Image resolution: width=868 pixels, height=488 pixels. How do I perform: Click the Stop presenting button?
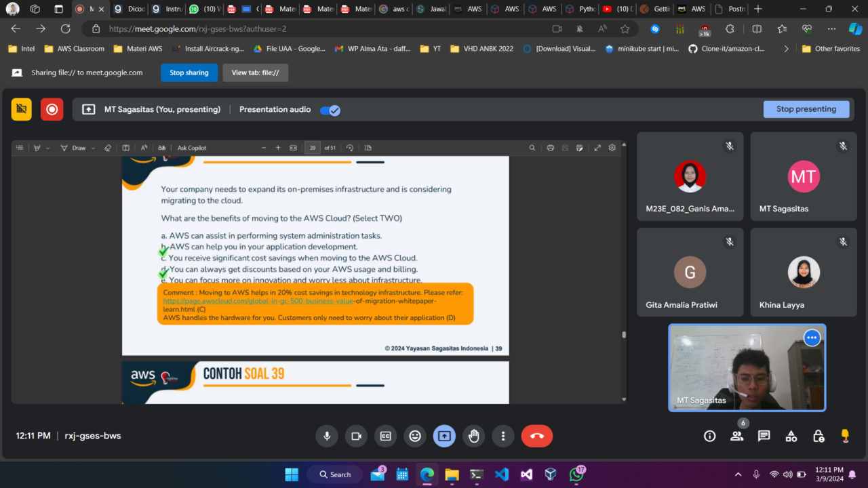[x=806, y=109]
